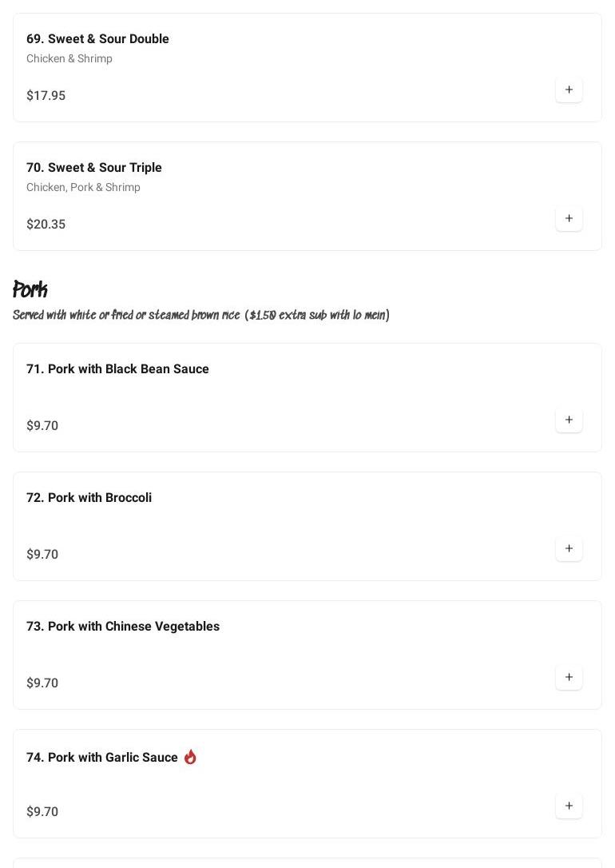Viewport: 615px width, 868px height.
Task: Click the $20.35 price
Action: click(46, 225)
